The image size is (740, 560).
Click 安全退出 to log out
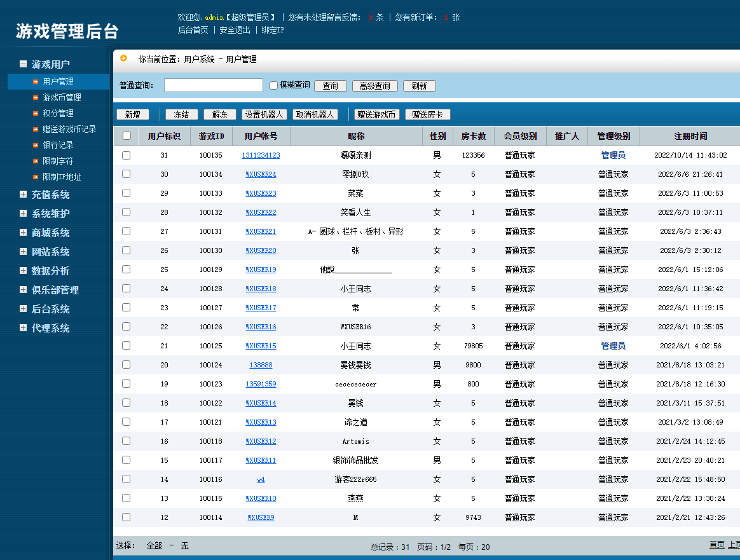pos(235,30)
